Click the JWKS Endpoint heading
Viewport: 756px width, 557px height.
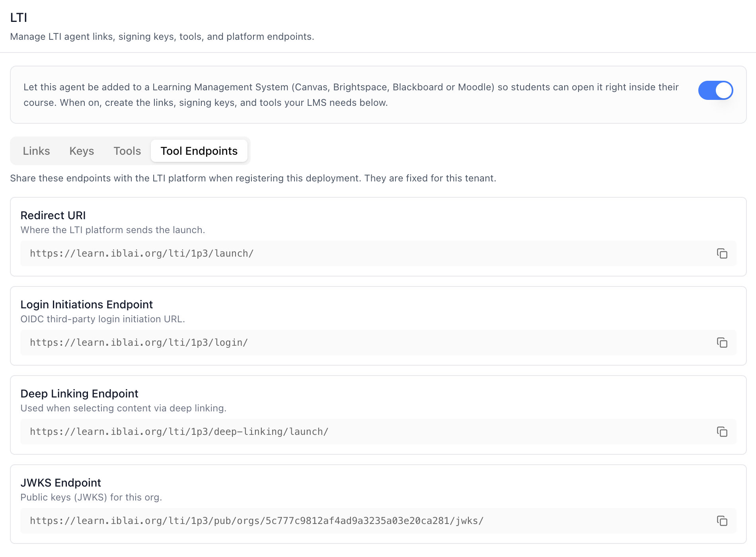[60, 483]
